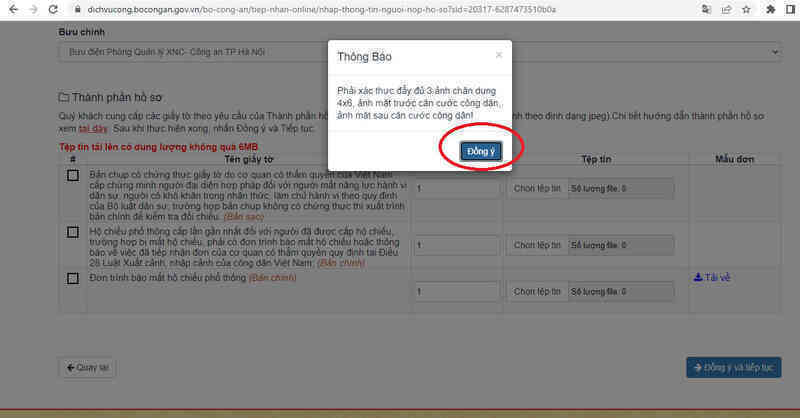Click the Tải về download link
Screen dimensions: 800x418
712,278
